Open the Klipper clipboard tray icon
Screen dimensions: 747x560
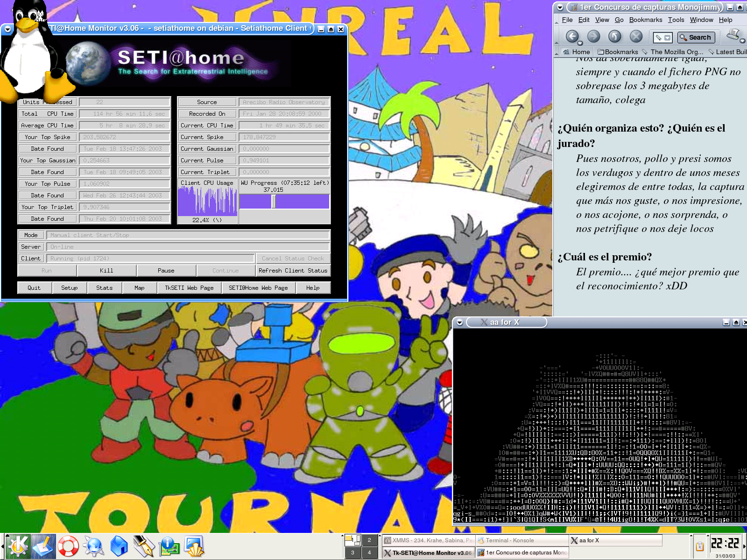(700, 546)
